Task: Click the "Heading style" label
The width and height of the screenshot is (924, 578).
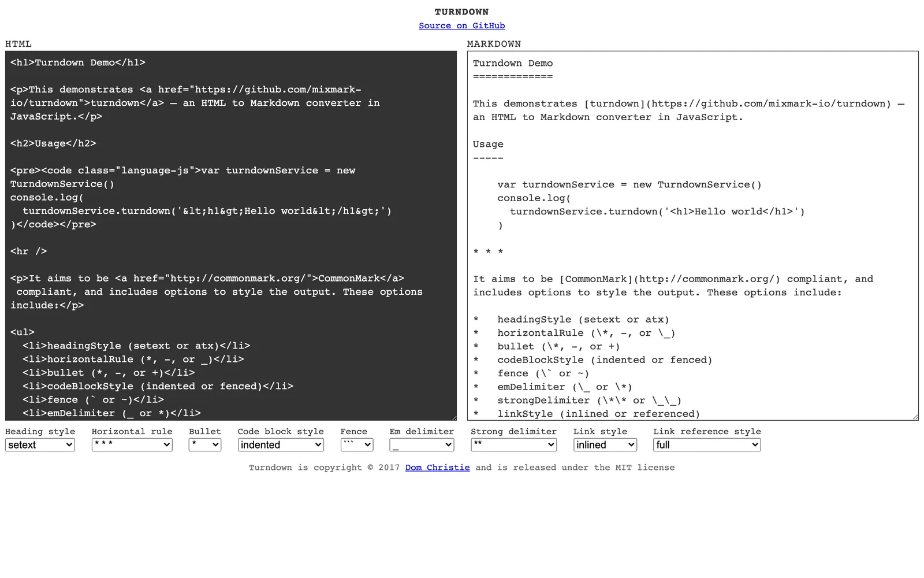Action: tap(40, 432)
